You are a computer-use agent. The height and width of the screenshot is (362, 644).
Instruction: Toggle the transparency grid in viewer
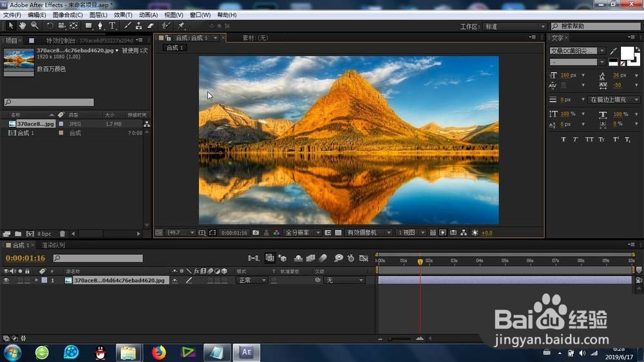[x=338, y=233]
